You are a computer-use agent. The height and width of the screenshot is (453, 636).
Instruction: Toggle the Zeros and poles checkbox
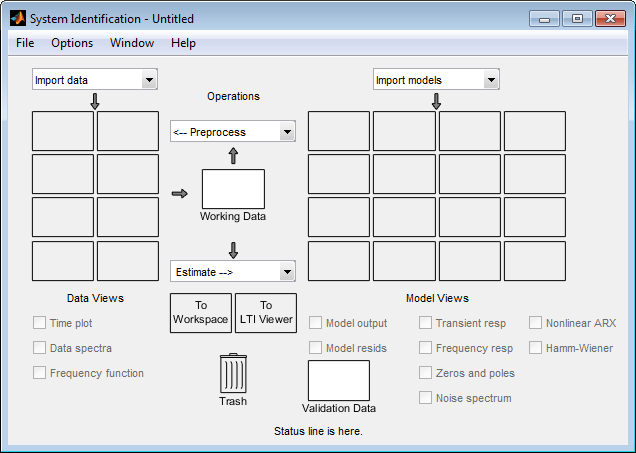coord(425,373)
